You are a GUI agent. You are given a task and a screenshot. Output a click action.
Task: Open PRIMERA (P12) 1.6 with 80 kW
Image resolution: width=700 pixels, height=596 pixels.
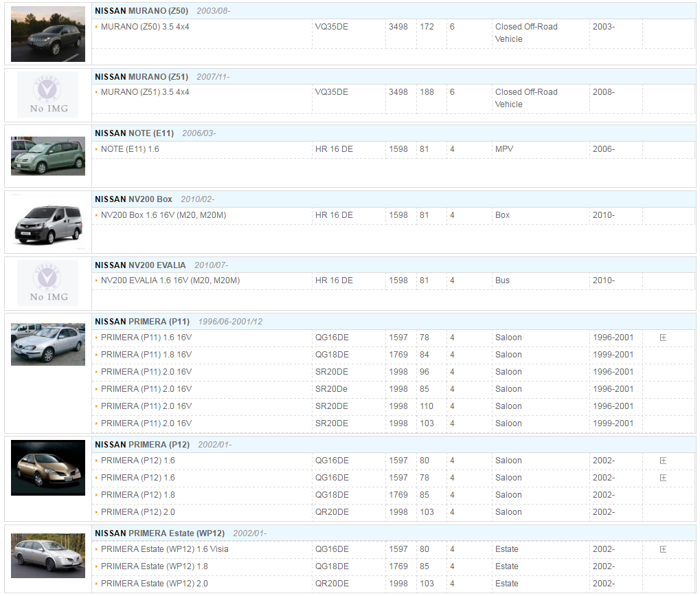point(138,461)
